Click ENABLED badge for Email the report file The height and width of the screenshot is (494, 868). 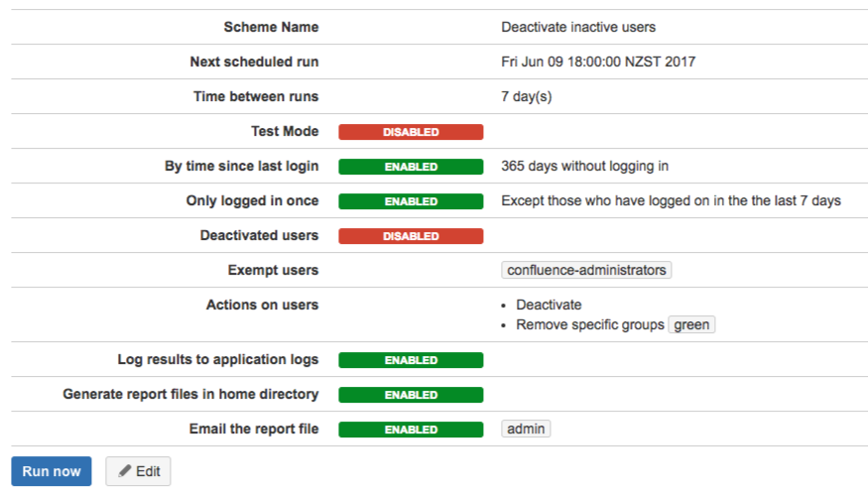pyautogui.click(x=411, y=430)
